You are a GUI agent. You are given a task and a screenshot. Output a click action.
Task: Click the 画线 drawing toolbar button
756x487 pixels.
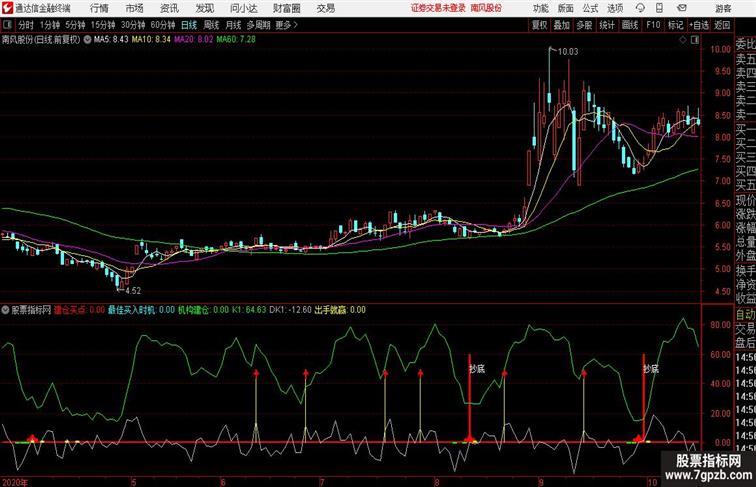(x=630, y=25)
